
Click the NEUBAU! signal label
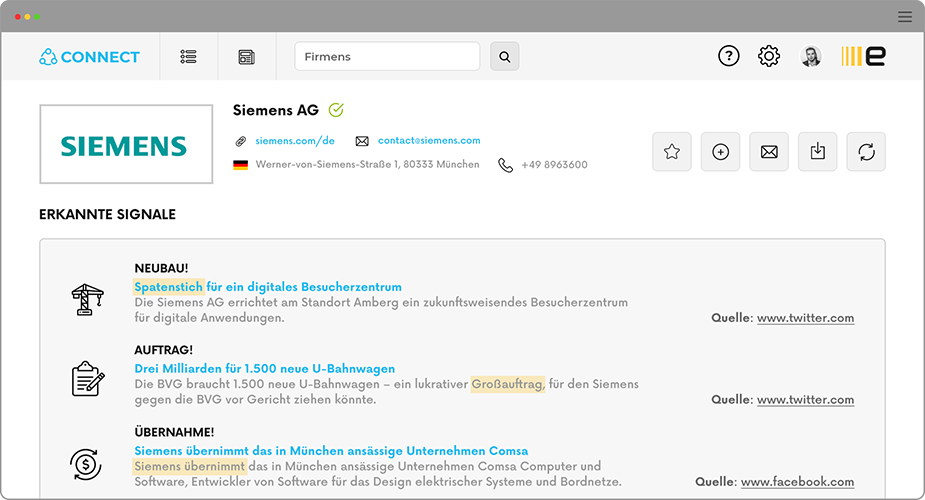tap(161, 268)
